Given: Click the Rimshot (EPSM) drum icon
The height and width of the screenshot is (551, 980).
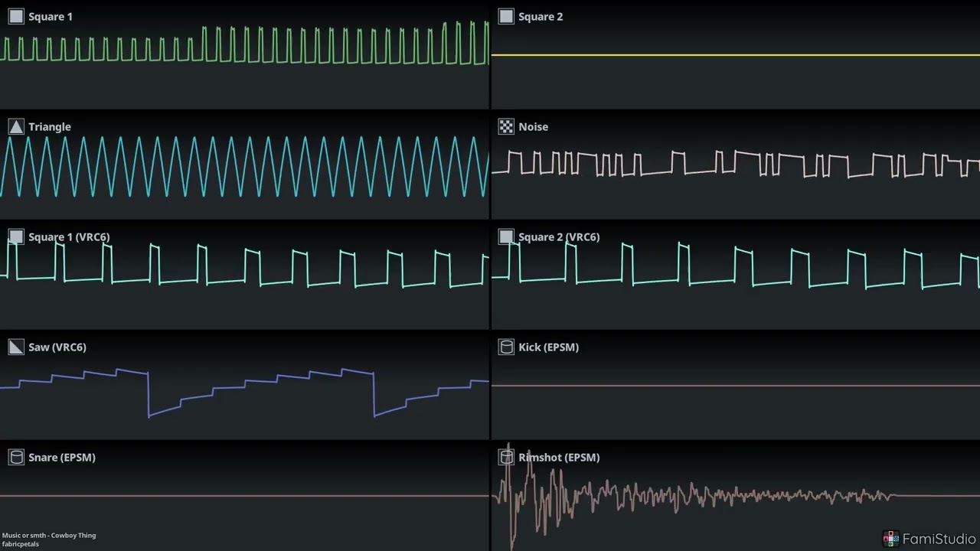Looking at the screenshot, I should pyautogui.click(x=506, y=458).
